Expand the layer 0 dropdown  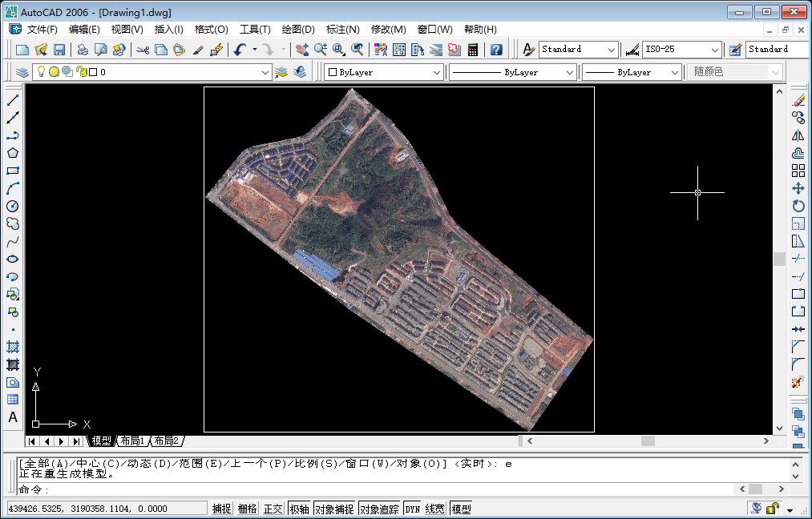coord(265,72)
